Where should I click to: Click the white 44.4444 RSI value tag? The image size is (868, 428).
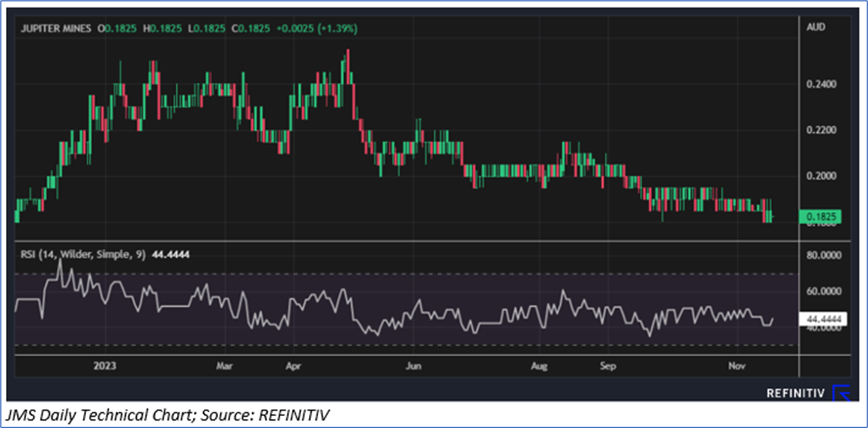(x=823, y=320)
